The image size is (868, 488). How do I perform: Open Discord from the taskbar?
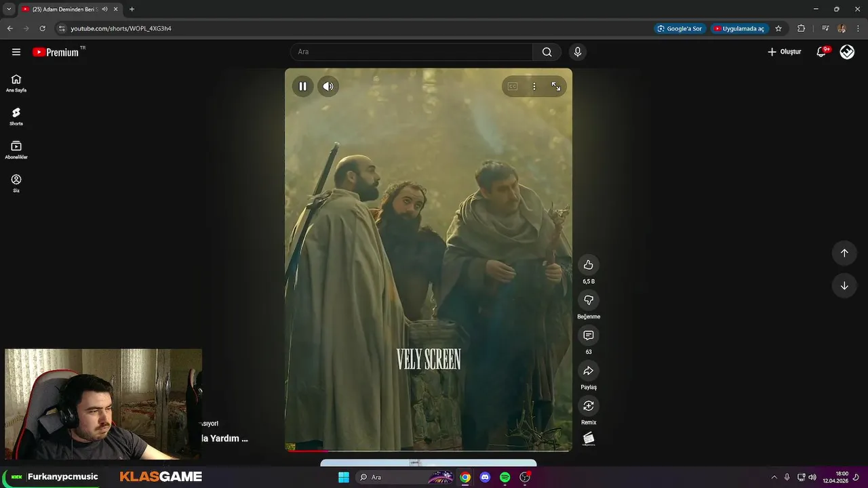[x=485, y=477]
